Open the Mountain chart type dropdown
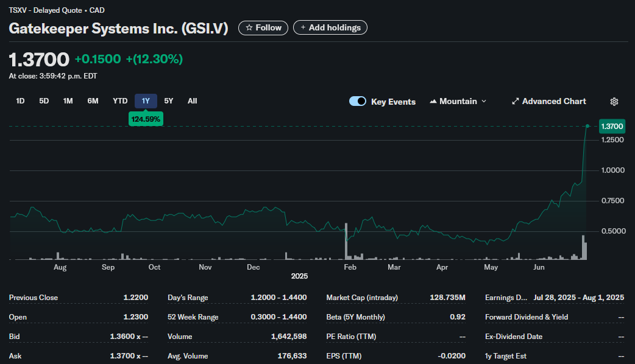The image size is (635, 364). (x=458, y=102)
